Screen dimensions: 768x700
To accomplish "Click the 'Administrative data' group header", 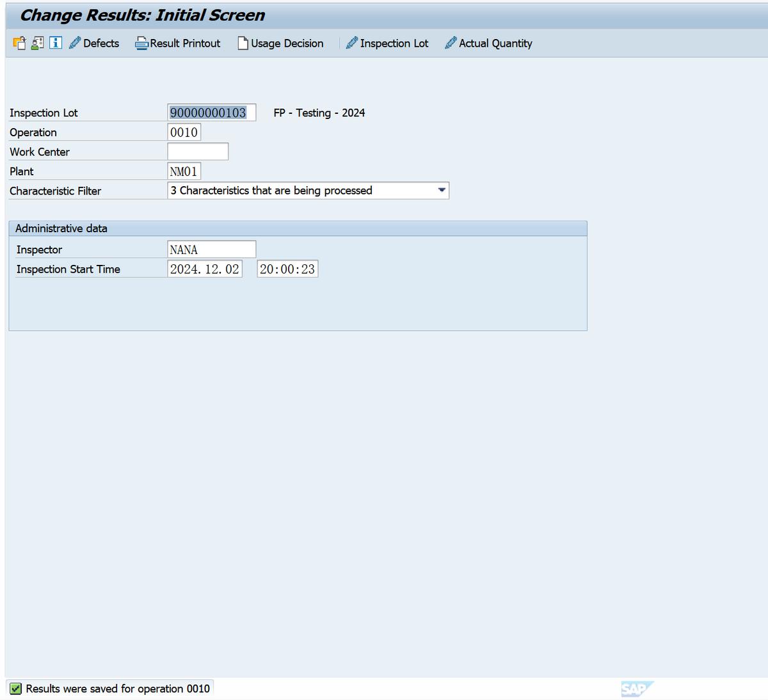I will click(x=298, y=228).
